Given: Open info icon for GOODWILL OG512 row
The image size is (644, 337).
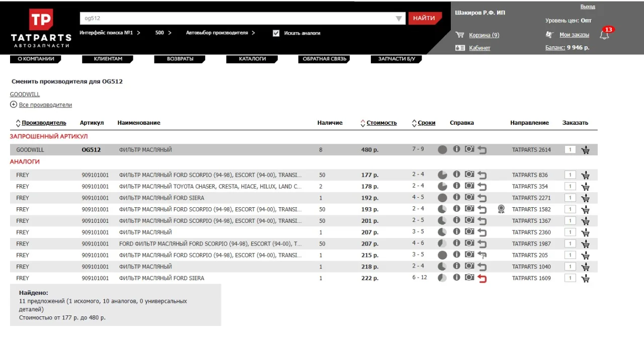Looking at the screenshot, I should pos(456,149).
